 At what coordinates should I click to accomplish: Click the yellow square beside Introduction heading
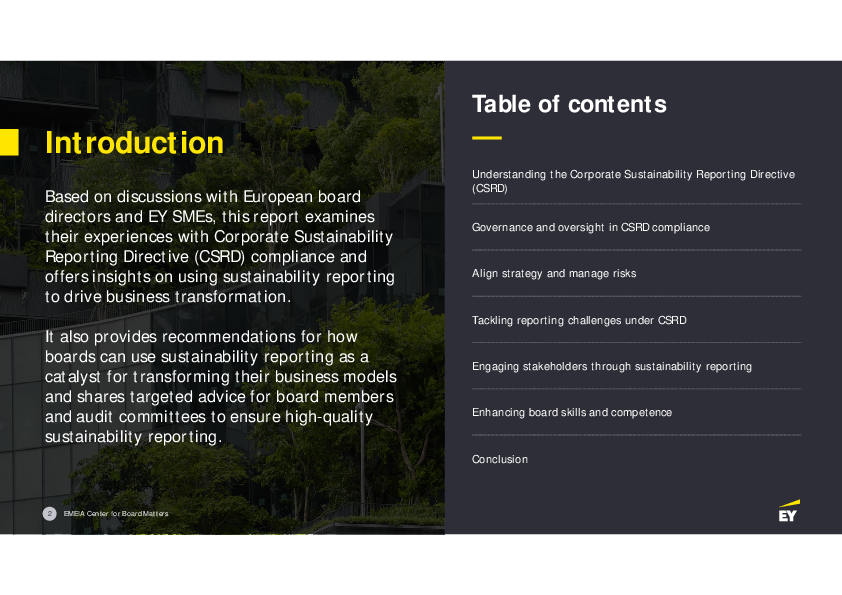pos(11,142)
